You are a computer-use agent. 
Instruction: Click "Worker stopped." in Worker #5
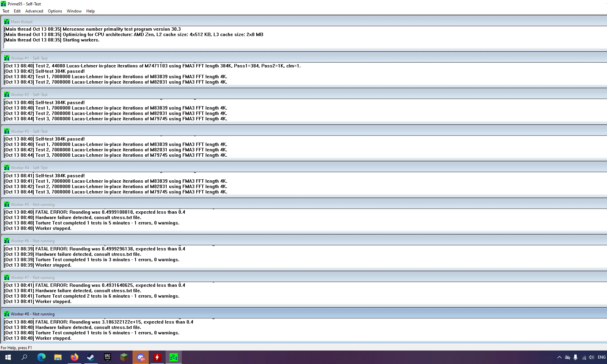click(x=38, y=228)
